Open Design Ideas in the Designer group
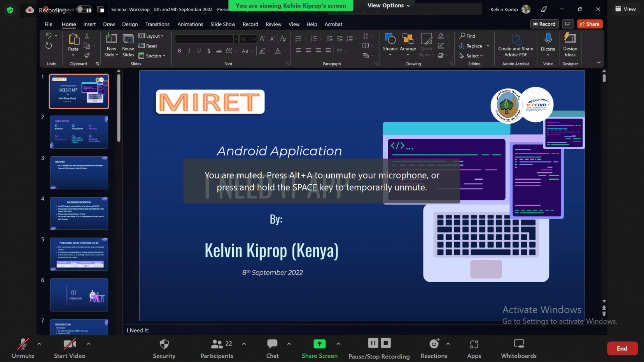 [x=570, y=45]
